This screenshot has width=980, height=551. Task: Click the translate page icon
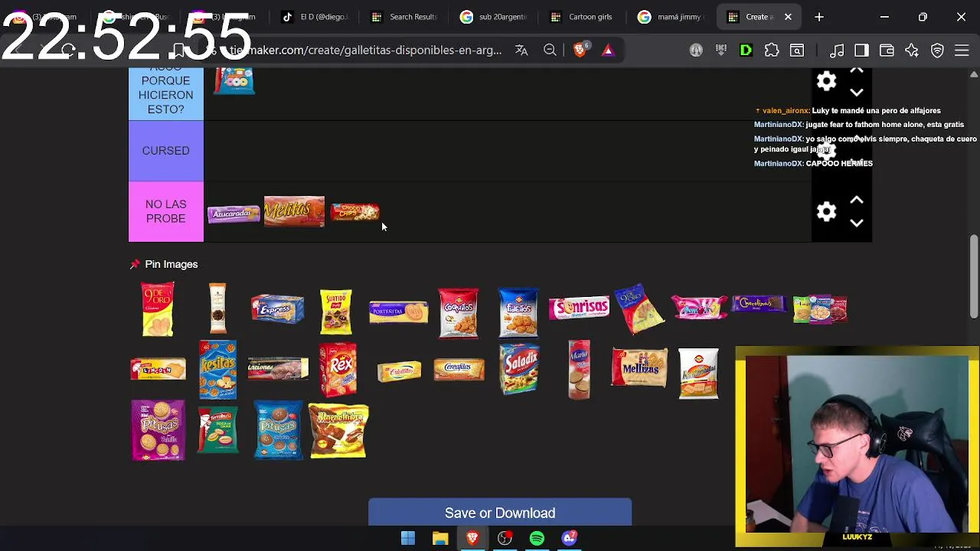pos(521,51)
